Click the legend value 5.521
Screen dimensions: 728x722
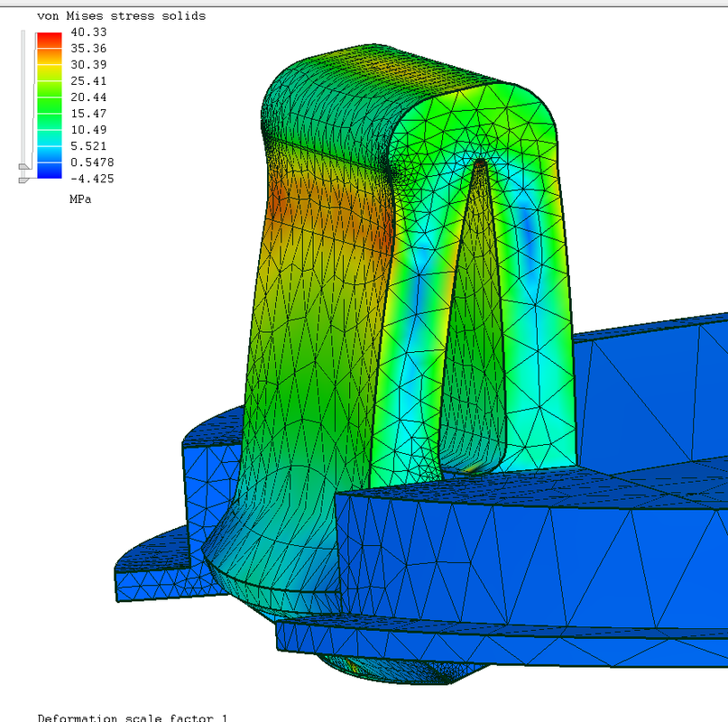pyautogui.click(x=88, y=146)
